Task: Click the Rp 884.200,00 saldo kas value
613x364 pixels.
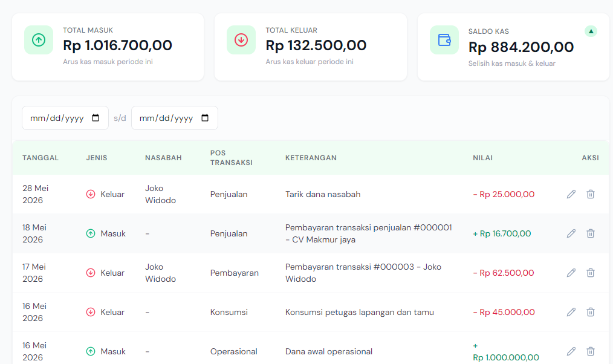Action: click(x=521, y=47)
